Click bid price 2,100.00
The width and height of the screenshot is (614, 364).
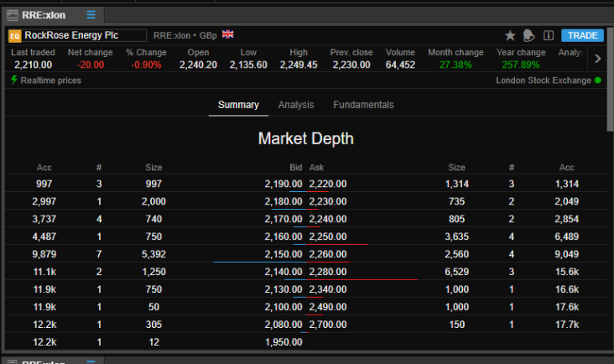click(284, 307)
